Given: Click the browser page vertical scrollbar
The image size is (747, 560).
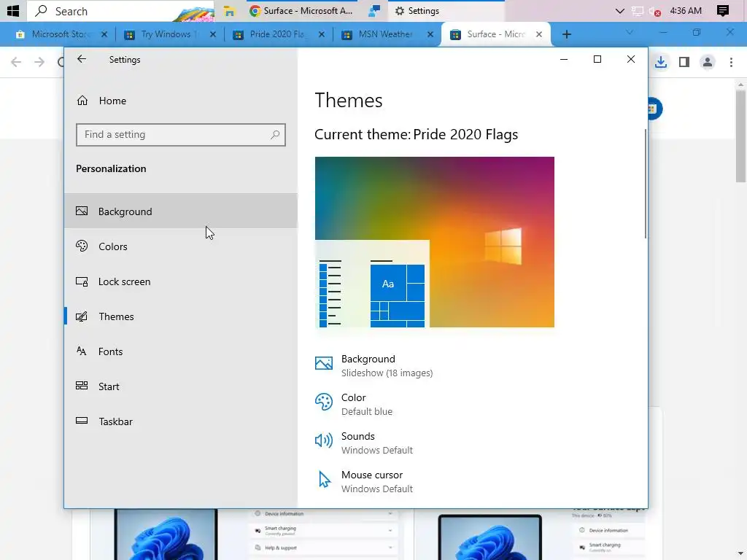Looking at the screenshot, I should coord(740,136).
